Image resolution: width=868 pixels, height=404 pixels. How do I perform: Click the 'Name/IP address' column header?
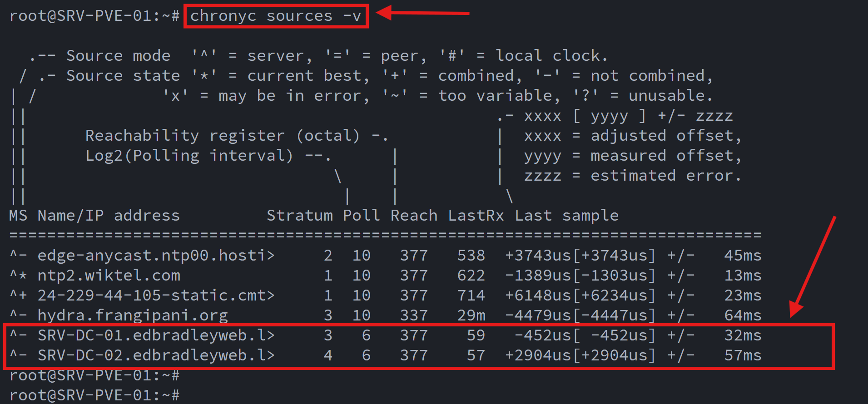(109, 216)
